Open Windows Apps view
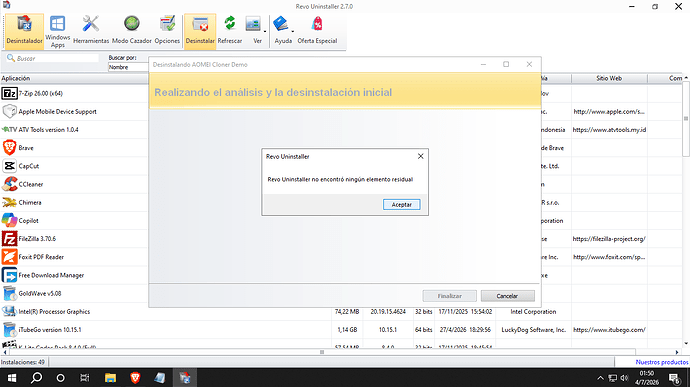 click(x=58, y=31)
